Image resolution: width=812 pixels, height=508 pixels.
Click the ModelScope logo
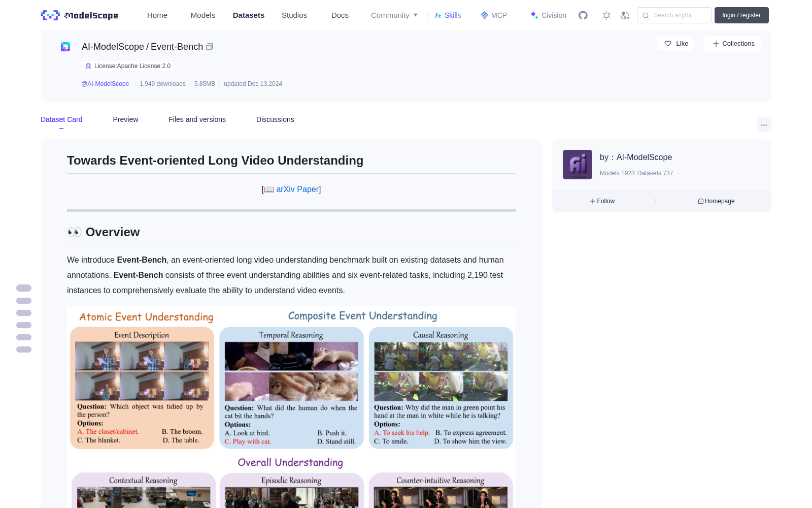(79, 15)
